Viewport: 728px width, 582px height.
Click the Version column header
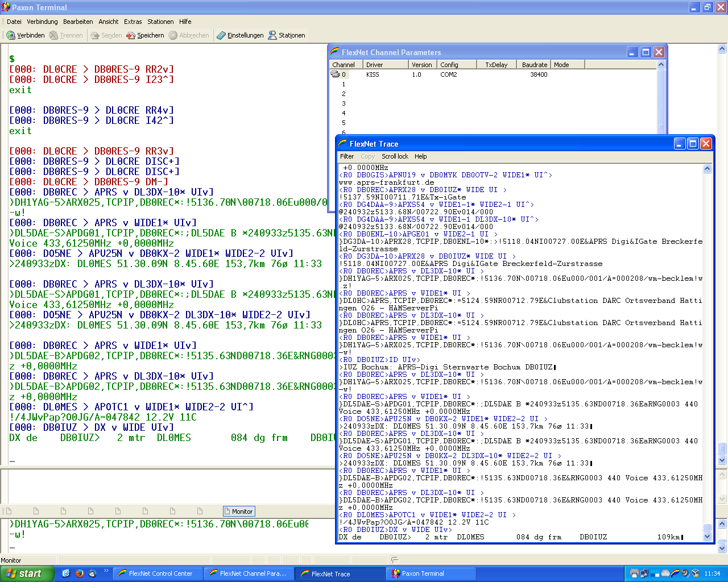[x=423, y=65]
